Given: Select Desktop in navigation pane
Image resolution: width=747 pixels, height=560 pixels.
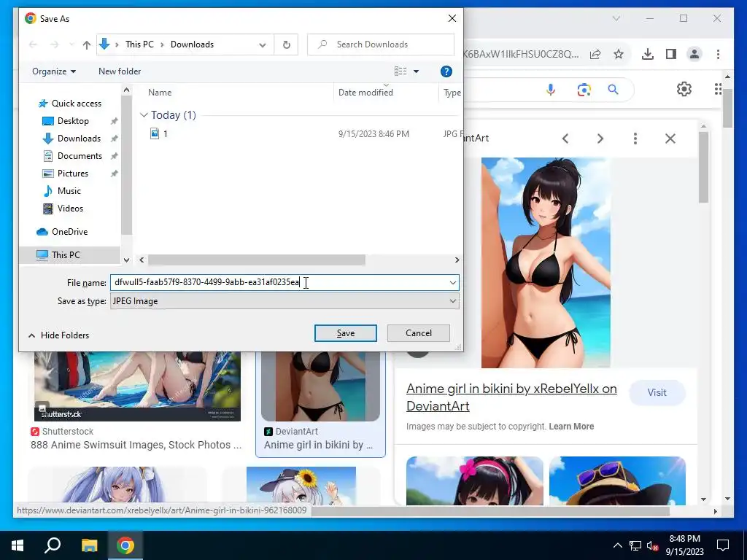Looking at the screenshot, I should pos(73,121).
